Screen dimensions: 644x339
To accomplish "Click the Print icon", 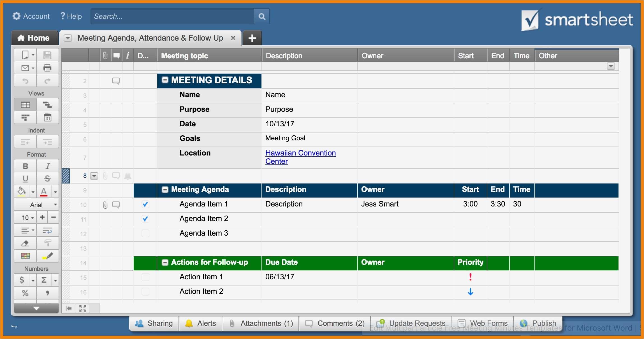I will 47,68.
